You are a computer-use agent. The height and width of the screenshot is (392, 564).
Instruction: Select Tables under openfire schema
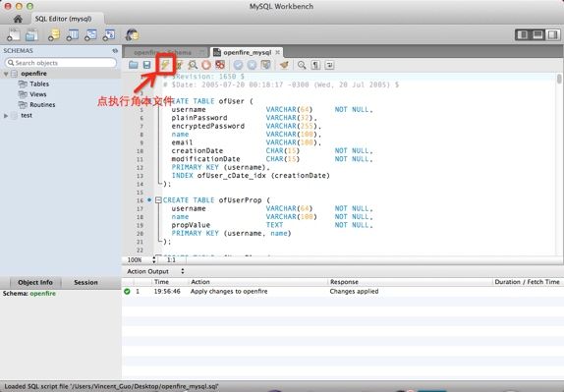[x=39, y=84]
